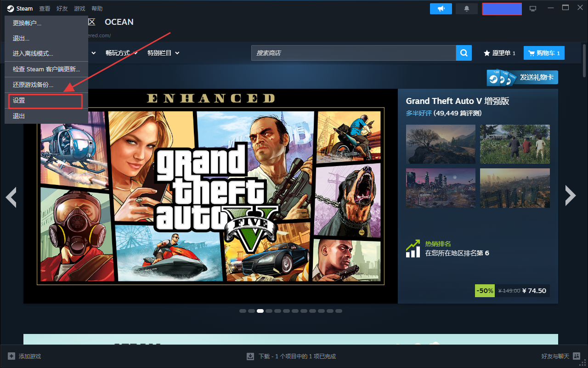The width and height of the screenshot is (588, 368).
Task: Jump to the first carousel page dot
Action: (x=243, y=311)
